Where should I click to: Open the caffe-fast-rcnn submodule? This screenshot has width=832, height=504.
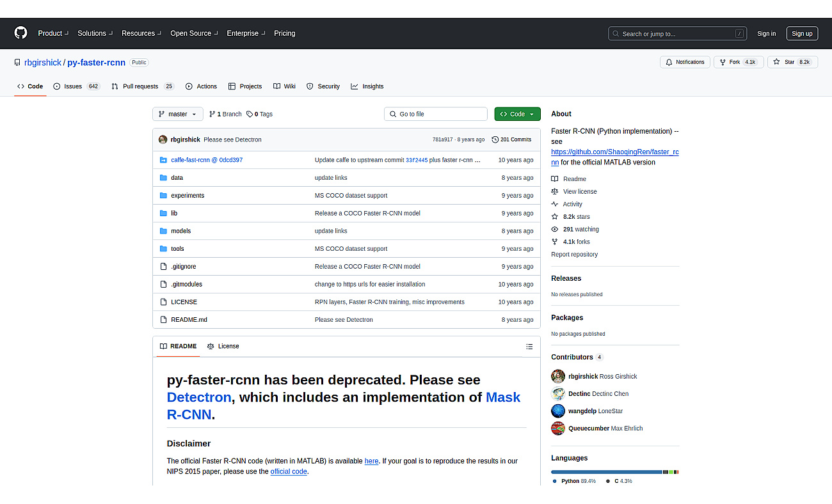(x=207, y=160)
